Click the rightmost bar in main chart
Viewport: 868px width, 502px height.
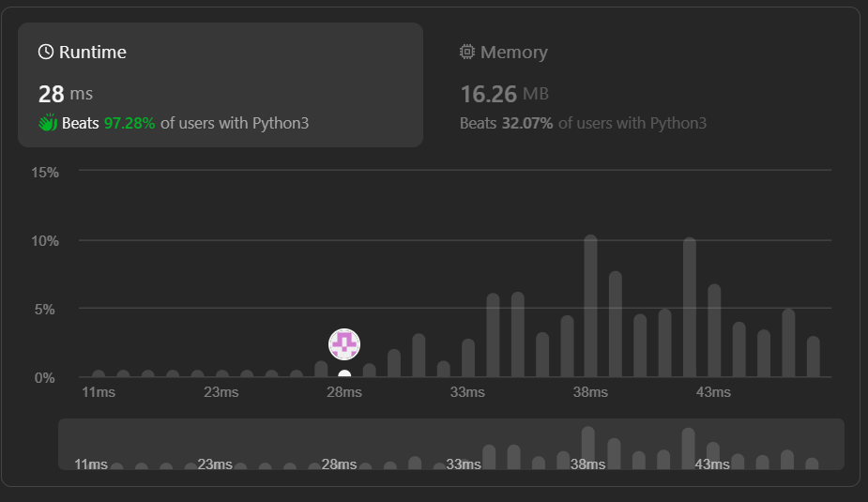click(813, 357)
